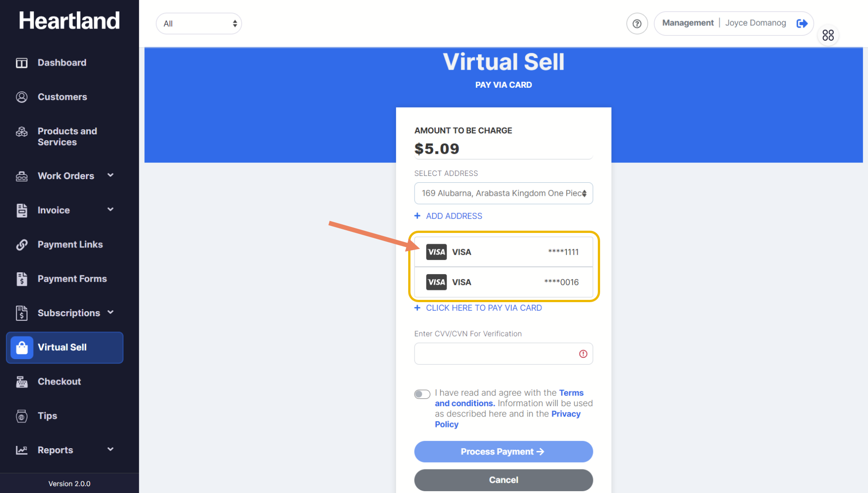
Task: Click the Customers person icon
Action: (x=22, y=97)
